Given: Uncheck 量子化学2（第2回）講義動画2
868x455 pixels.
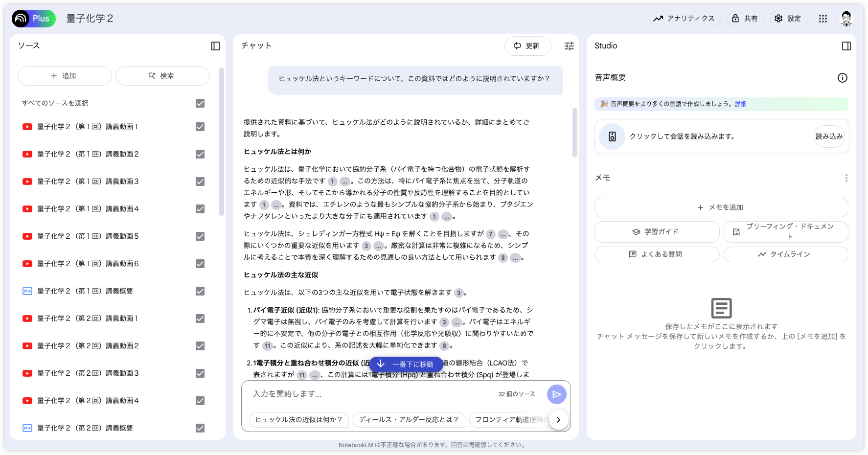Looking at the screenshot, I should [200, 346].
